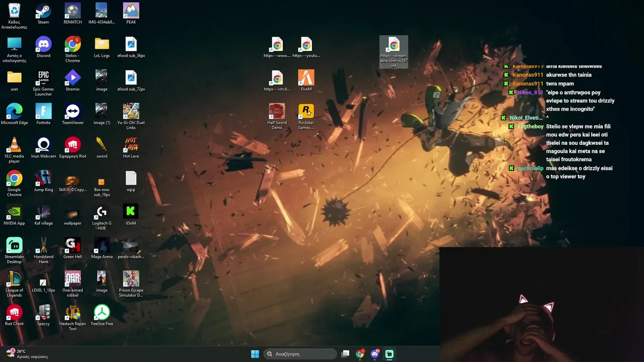Image resolution: width=644 pixels, height=362 pixels.
Task: Select the pexels-vikash image file
Action: (x=131, y=248)
